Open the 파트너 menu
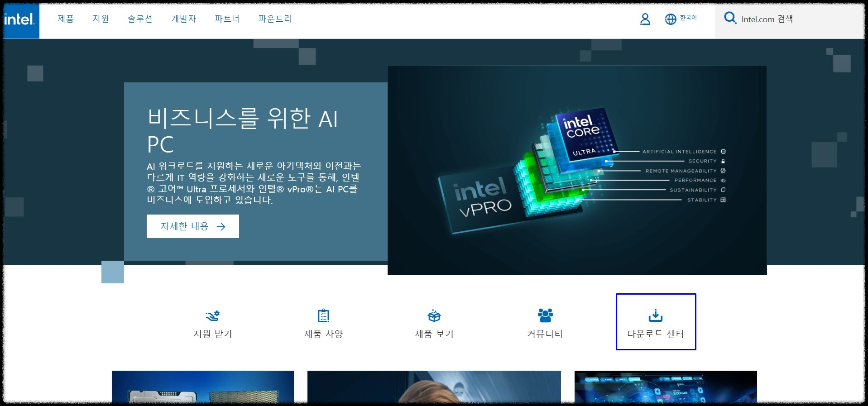Image resolution: width=868 pixels, height=406 pixels. pyautogui.click(x=227, y=19)
